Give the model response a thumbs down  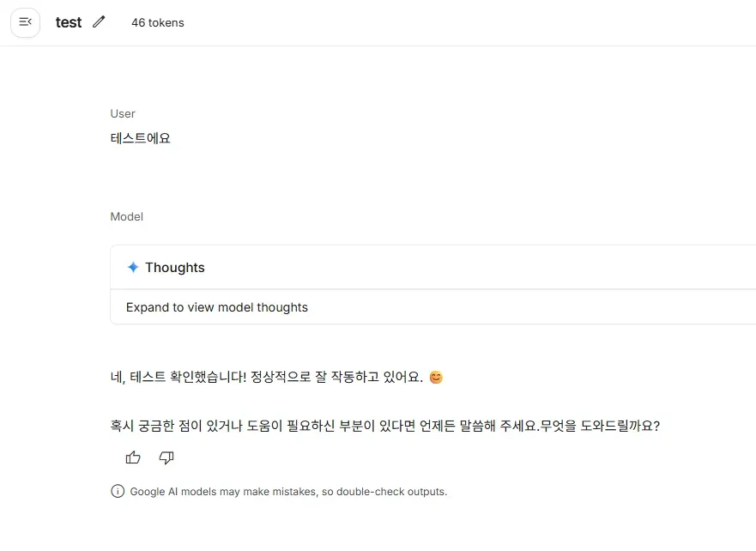[x=166, y=457]
